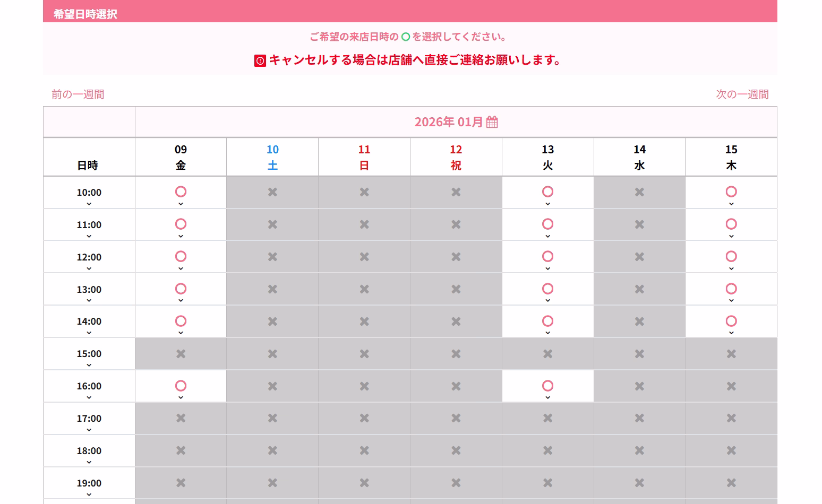This screenshot has width=822, height=504.
Task: Select the pink ○ at Tuesday 13th 12:00
Action: click(x=547, y=257)
